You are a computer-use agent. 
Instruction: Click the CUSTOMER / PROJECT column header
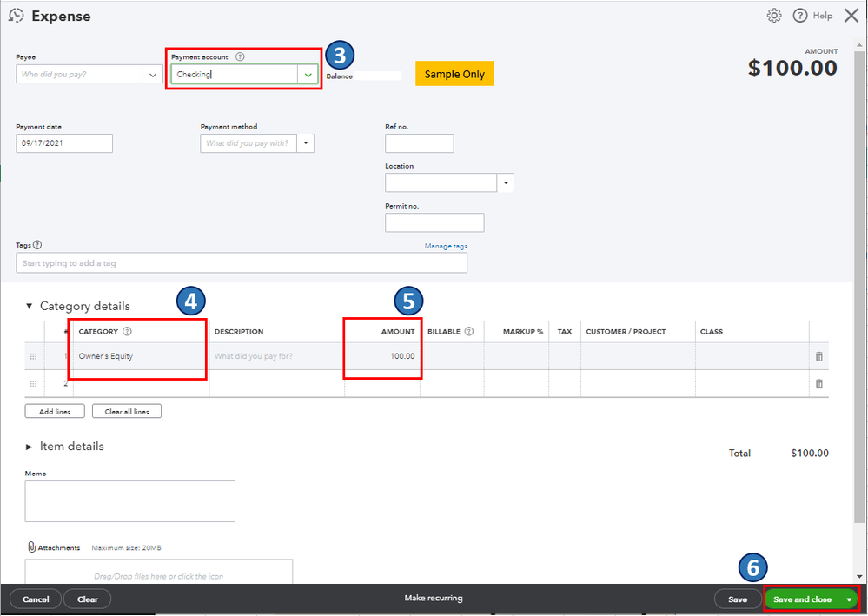coord(626,332)
